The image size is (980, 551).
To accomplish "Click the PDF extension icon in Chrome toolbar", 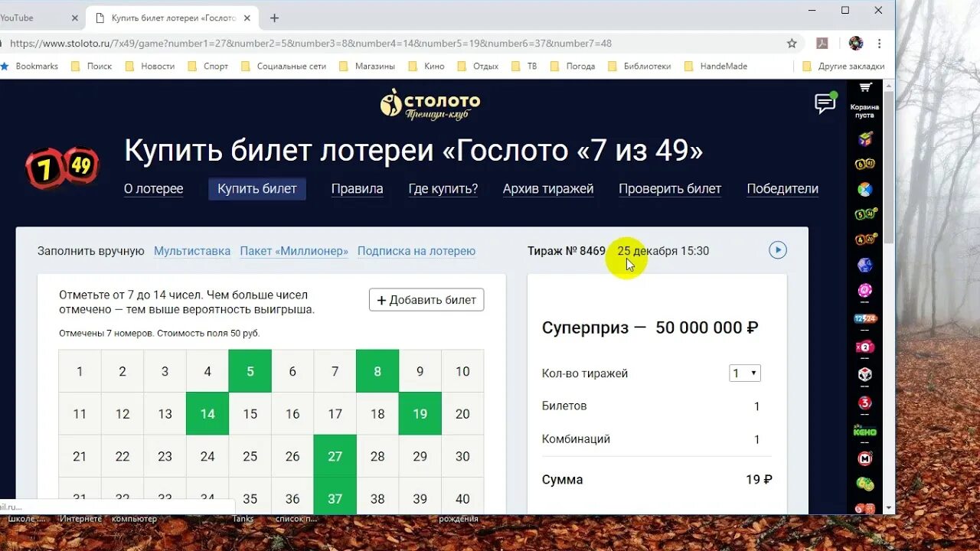I will coord(823,44).
